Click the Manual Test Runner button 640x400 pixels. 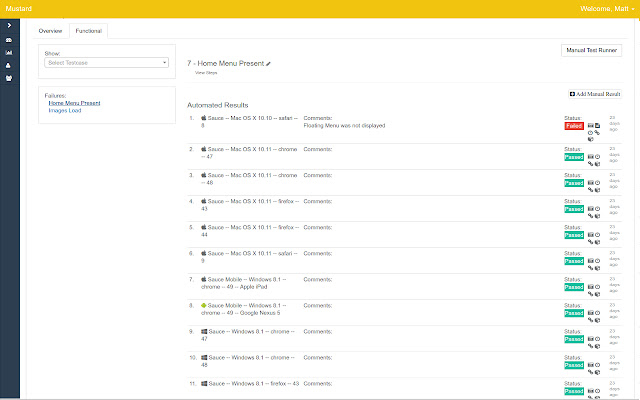(x=591, y=50)
